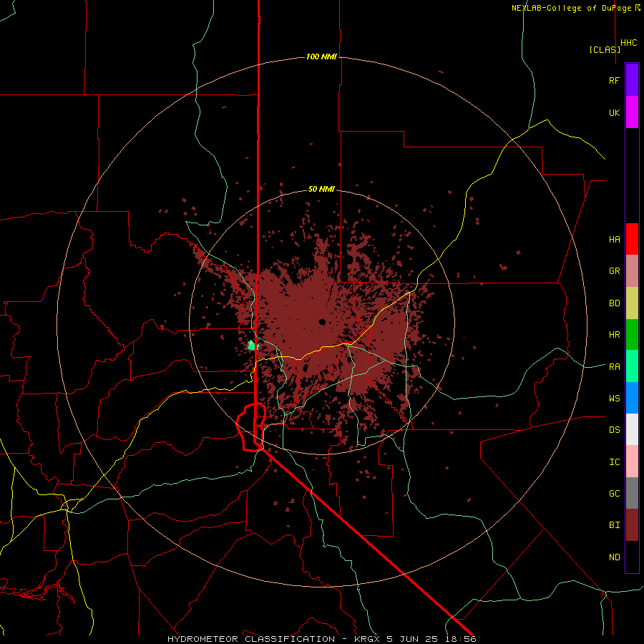Click the dark green HR color swatch

click(632, 335)
